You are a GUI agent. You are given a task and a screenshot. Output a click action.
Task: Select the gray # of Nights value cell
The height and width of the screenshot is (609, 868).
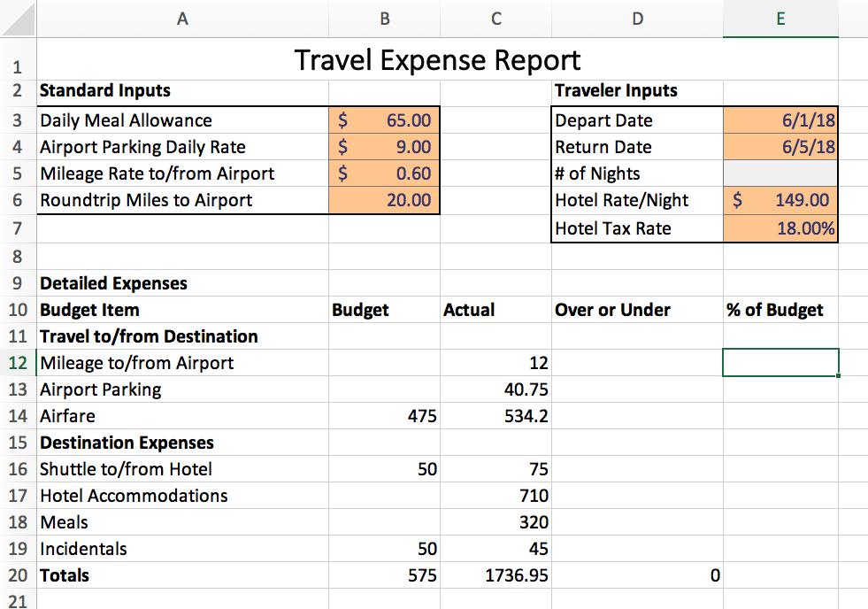click(x=780, y=173)
